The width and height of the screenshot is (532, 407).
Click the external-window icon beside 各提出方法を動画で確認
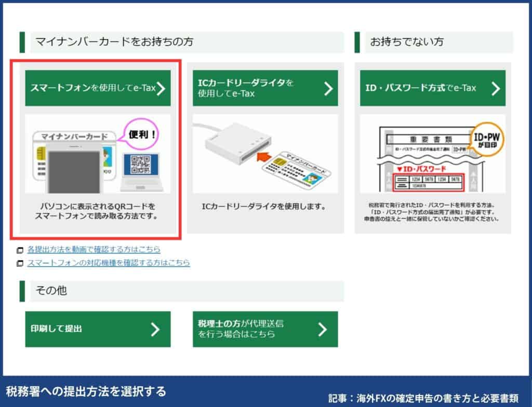pyautogui.click(x=20, y=250)
